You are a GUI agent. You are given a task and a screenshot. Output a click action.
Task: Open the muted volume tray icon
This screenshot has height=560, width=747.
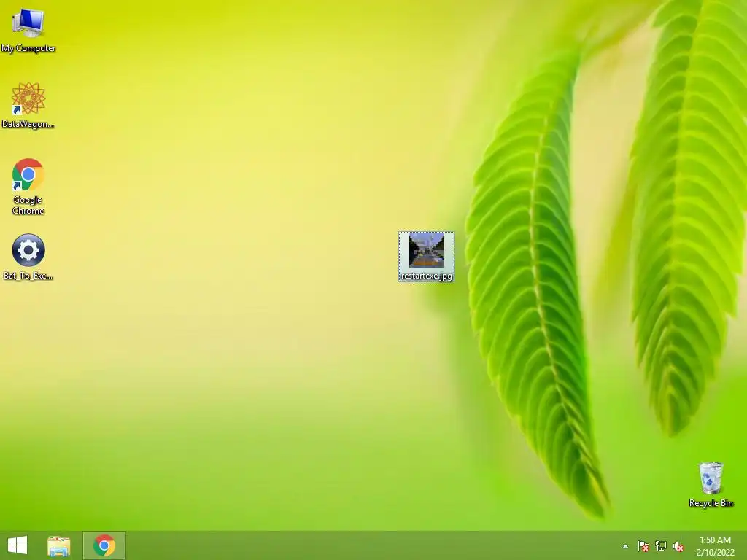678,546
